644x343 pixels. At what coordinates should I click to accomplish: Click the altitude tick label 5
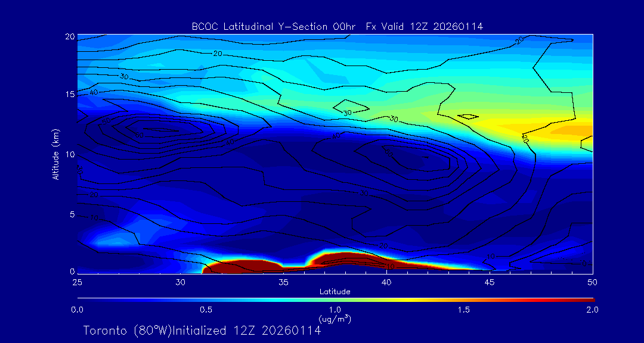[72, 214]
